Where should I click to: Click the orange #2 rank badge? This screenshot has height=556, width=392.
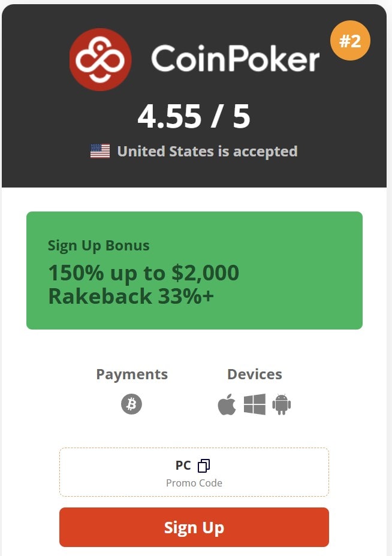351,41
